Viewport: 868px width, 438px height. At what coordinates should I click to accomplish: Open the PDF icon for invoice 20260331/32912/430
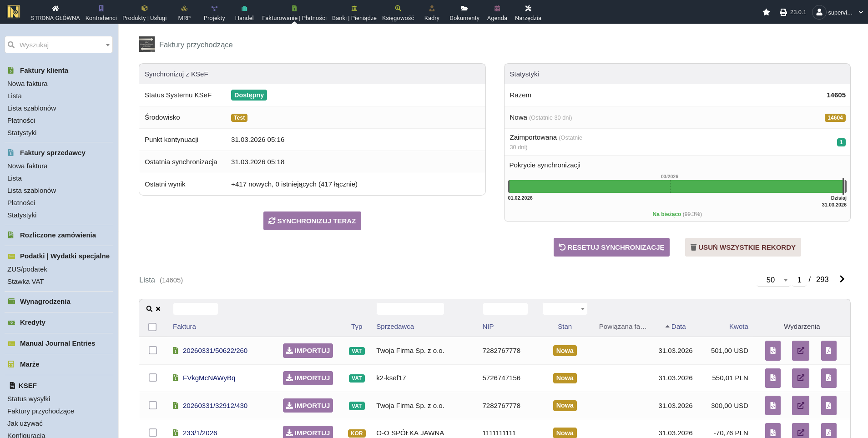[x=828, y=405]
